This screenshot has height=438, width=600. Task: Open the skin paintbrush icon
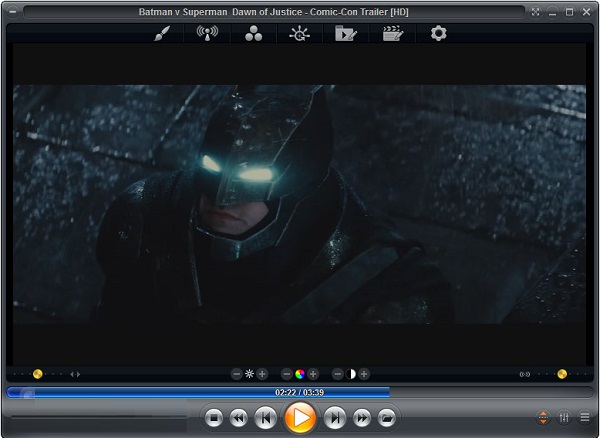pyautogui.click(x=162, y=33)
